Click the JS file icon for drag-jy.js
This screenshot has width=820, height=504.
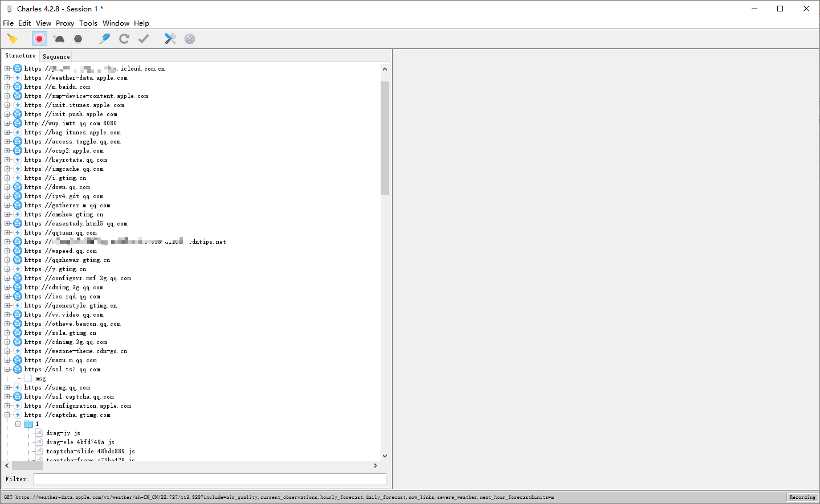[x=39, y=433]
